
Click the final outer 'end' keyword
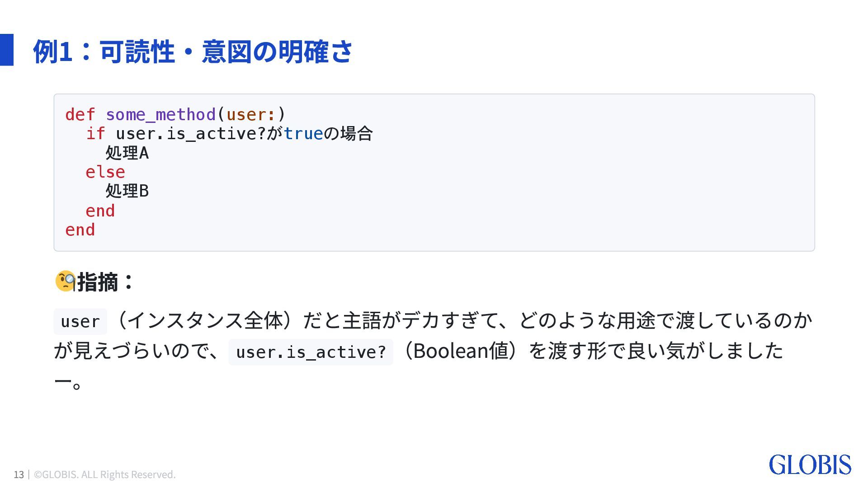click(x=80, y=230)
